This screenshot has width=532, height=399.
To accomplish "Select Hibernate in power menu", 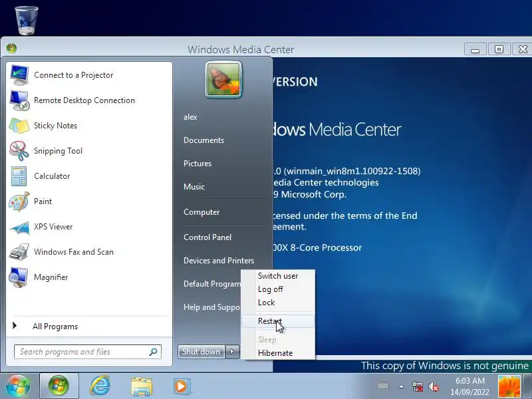I will pyautogui.click(x=275, y=353).
